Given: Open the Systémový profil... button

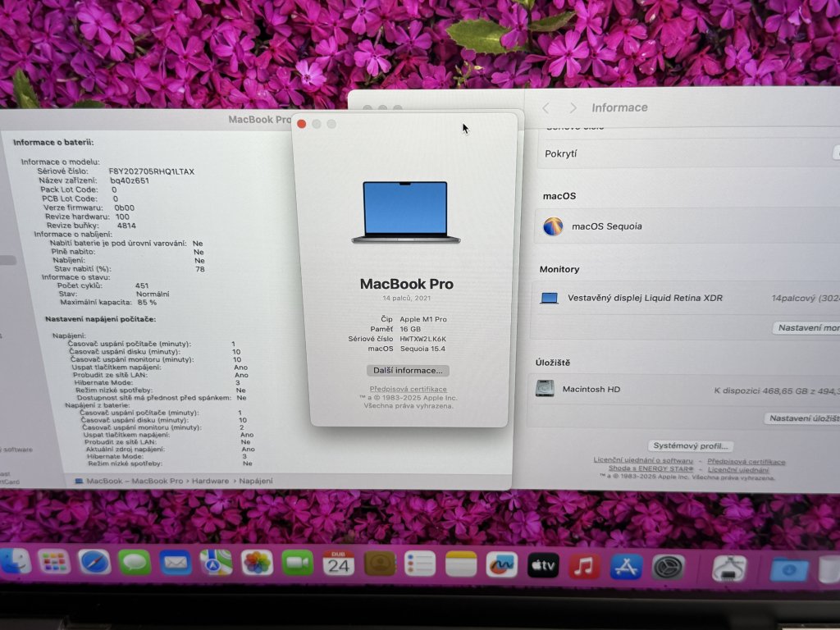Looking at the screenshot, I should tap(691, 445).
